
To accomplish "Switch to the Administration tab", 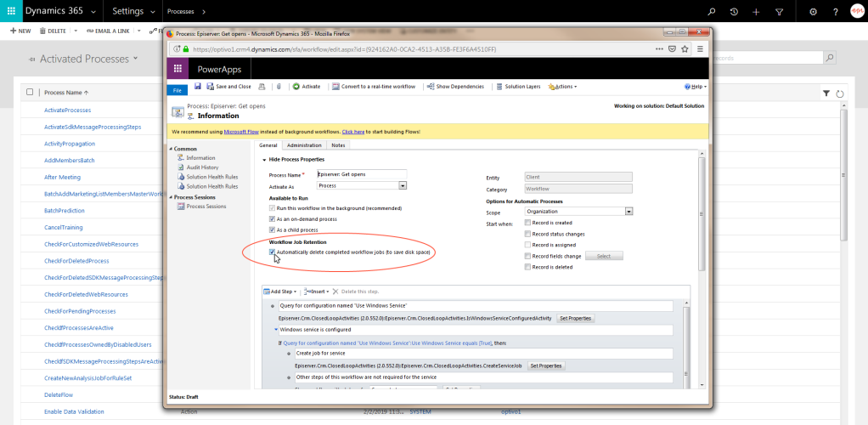I will pos(304,145).
